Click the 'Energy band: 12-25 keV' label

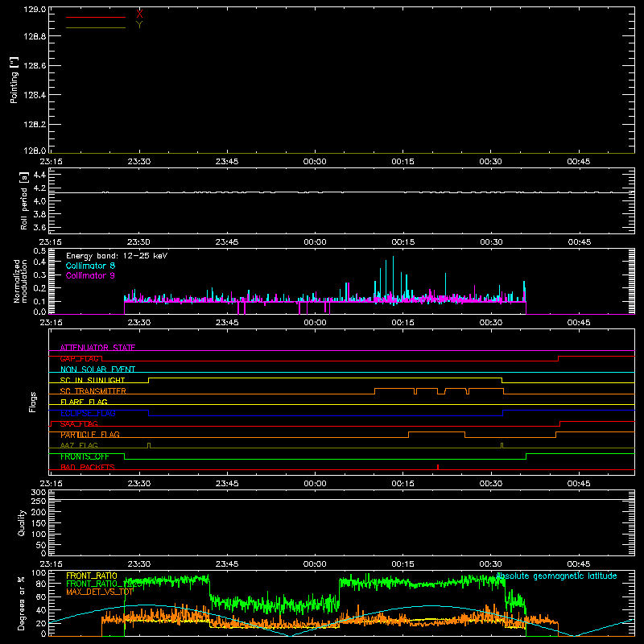coord(117,256)
